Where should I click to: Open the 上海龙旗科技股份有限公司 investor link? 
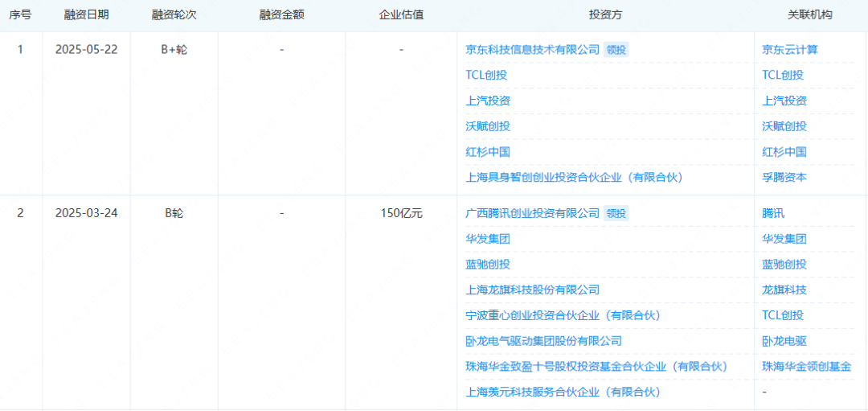coord(533,290)
